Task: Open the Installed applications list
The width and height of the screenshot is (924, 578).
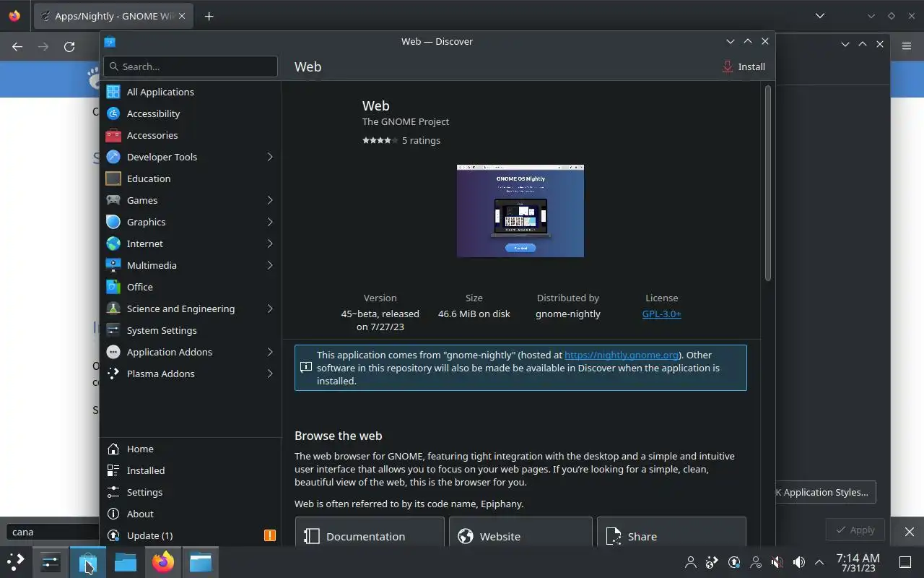Action: pos(191,470)
